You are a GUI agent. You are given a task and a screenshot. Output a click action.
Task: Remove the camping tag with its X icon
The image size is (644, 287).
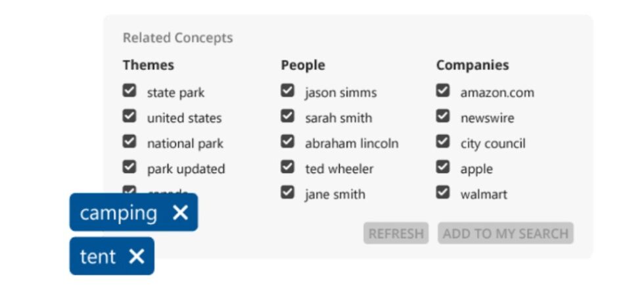pyautogui.click(x=180, y=213)
